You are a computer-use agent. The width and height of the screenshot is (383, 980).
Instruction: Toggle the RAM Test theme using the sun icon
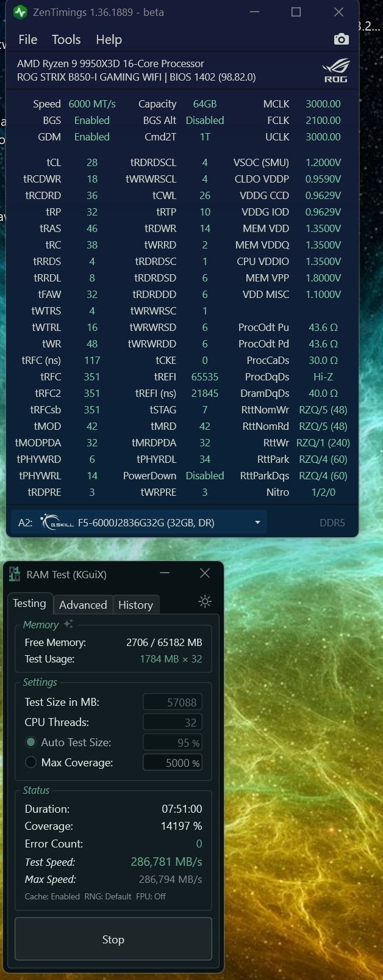point(205,601)
